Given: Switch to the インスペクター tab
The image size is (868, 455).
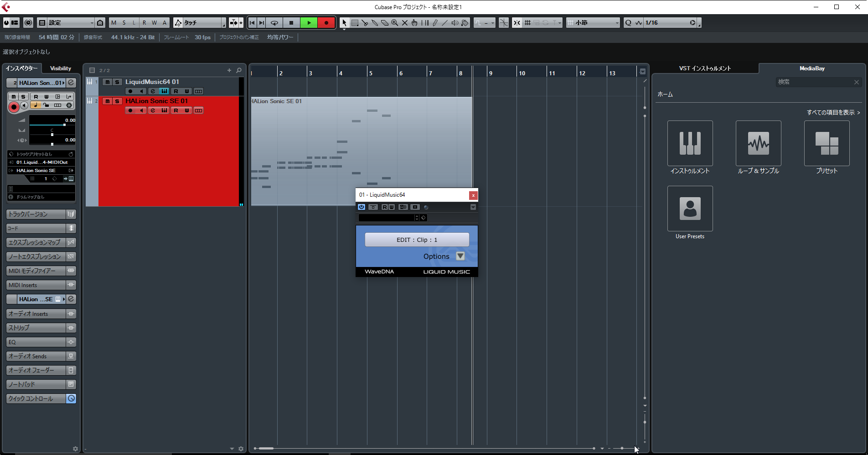Looking at the screenshot, I should (22, 68).
